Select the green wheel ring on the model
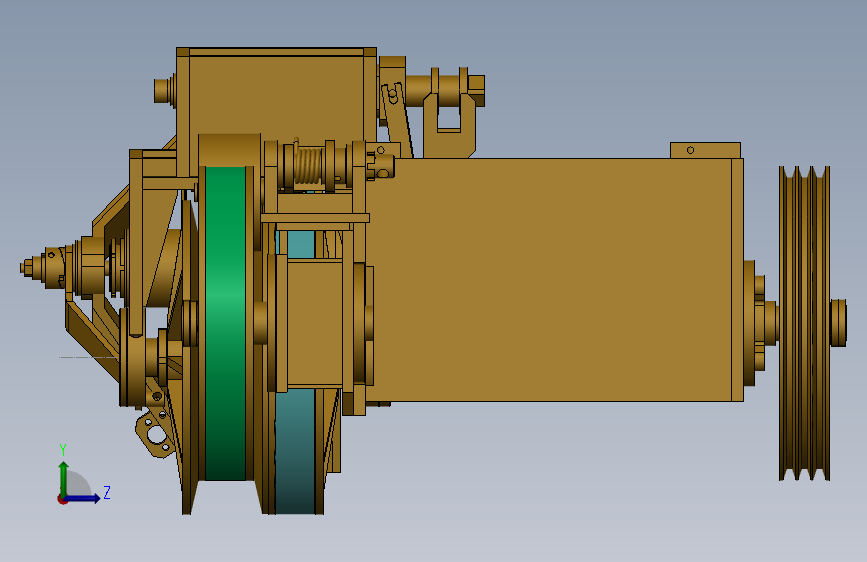Viewport: 867px width, 562px height. 225,323
